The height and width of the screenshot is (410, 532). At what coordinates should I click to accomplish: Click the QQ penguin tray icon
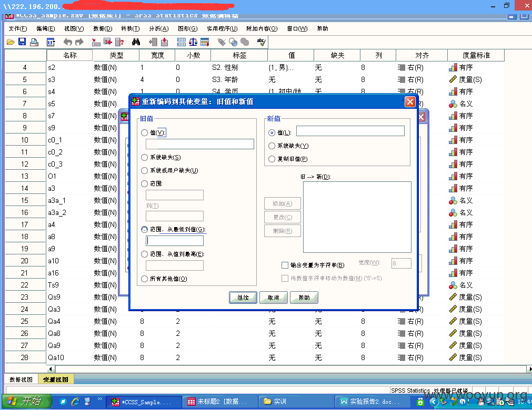pos(480,402)
